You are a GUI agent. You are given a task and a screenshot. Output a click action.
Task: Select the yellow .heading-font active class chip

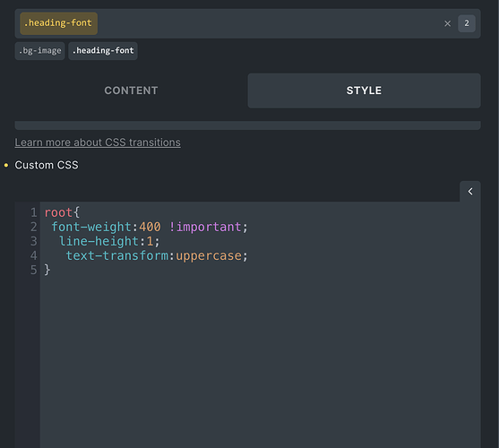[x=58, y=23]
